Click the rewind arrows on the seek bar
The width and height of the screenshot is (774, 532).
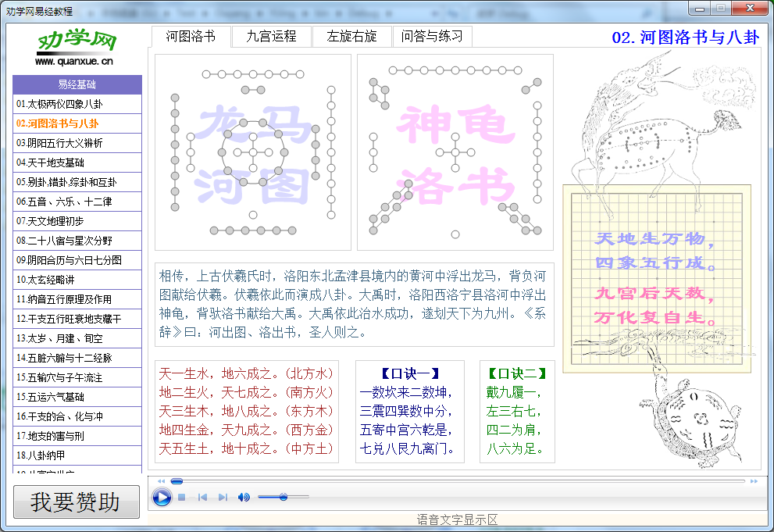tap(161, 480)
